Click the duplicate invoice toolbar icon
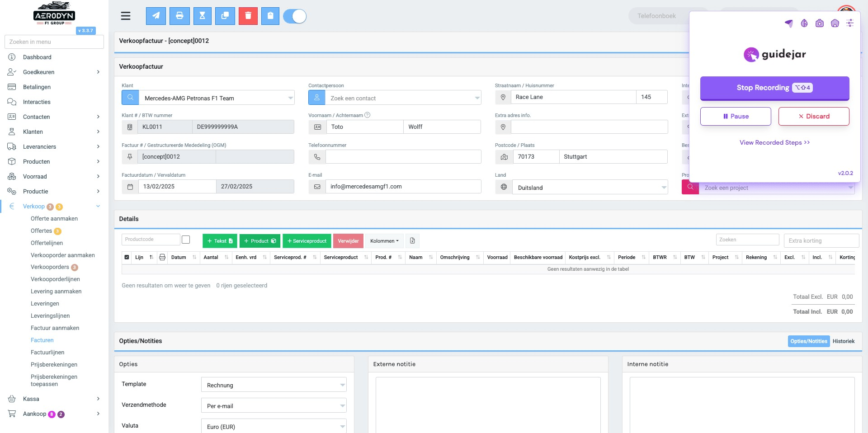868x433 pixels. 225,16
